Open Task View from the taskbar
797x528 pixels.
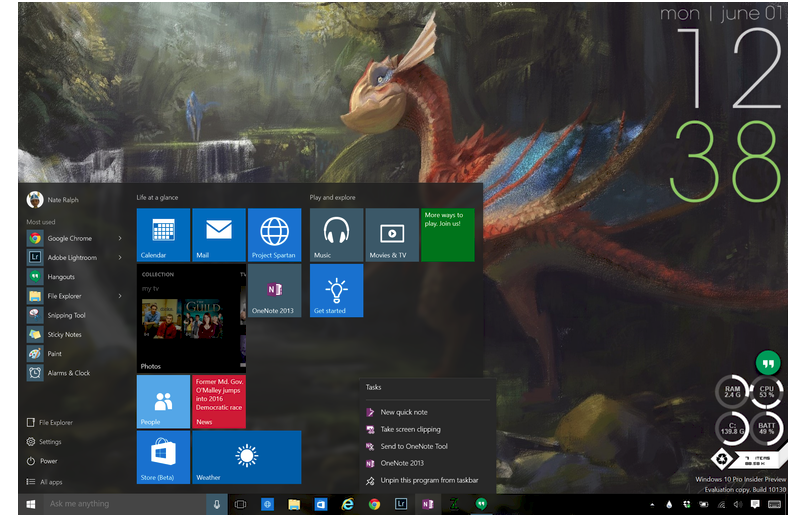(240, 504)
